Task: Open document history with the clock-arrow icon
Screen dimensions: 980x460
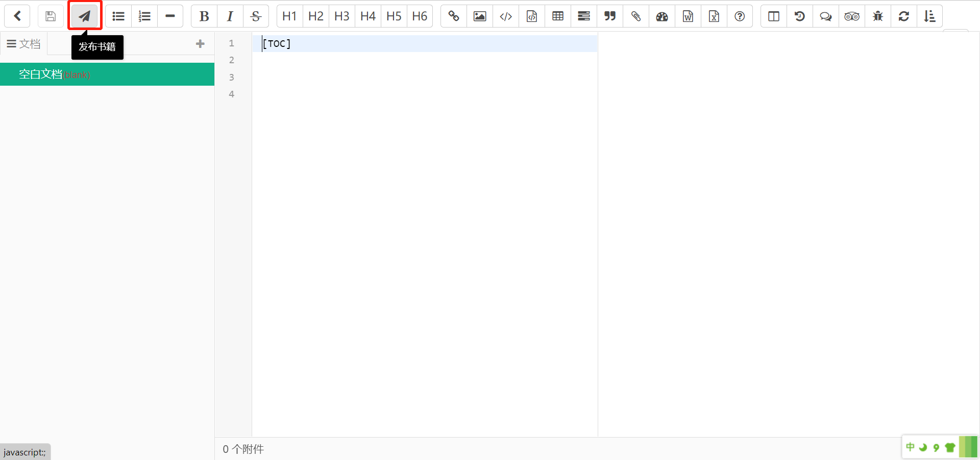Action: (x=800, y=16)
